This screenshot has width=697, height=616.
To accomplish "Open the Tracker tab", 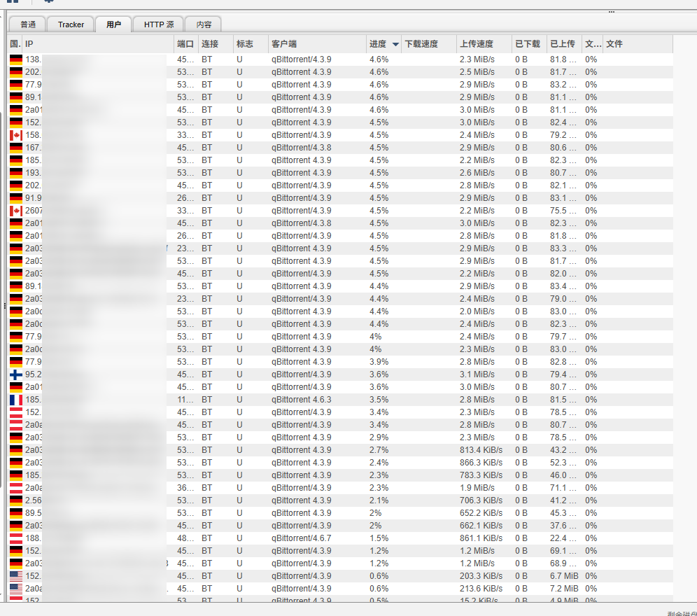I will 71,24.
